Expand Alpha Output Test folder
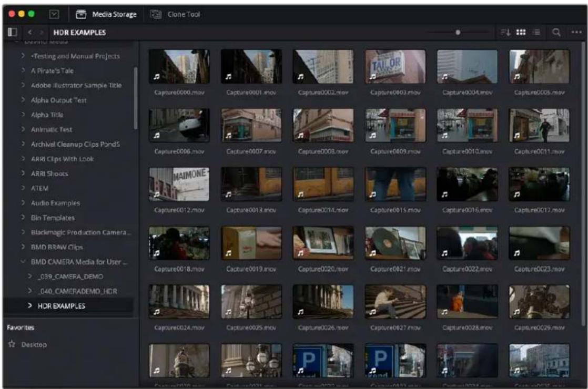588x389 pixels. (x=23, y=100)
